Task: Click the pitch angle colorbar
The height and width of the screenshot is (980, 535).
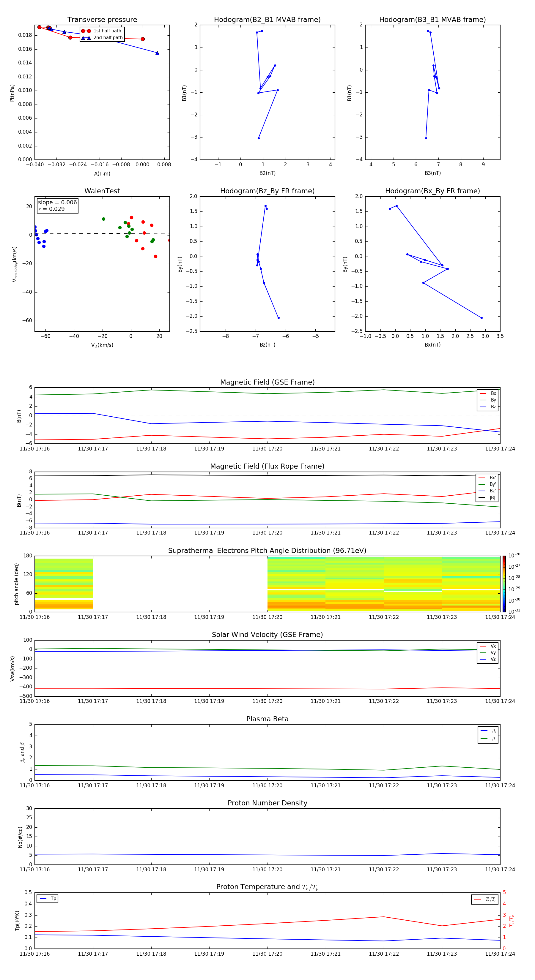Action: (x=504, y=584)
